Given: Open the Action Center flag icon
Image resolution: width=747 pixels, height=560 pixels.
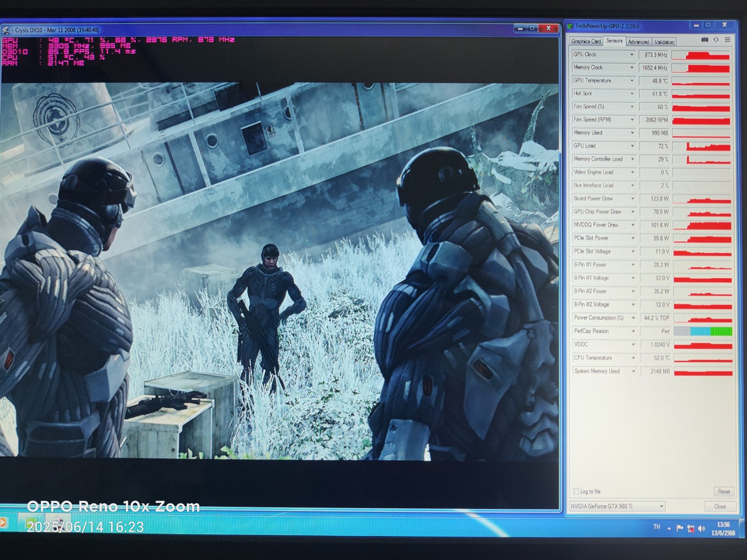Looking at the screenshot, I should point(680,528).
